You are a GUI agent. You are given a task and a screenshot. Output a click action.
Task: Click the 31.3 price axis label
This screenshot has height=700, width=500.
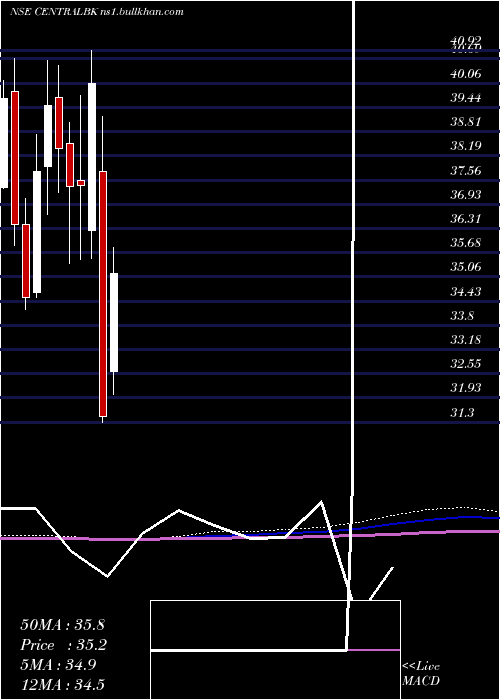pos(462,412)
